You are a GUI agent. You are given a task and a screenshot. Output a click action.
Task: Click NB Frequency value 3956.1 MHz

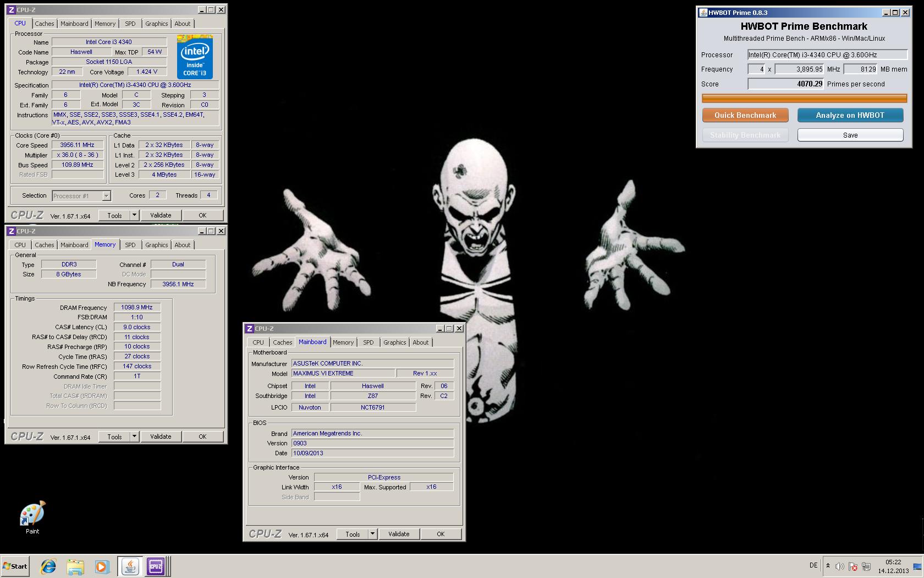click(178, 284)
